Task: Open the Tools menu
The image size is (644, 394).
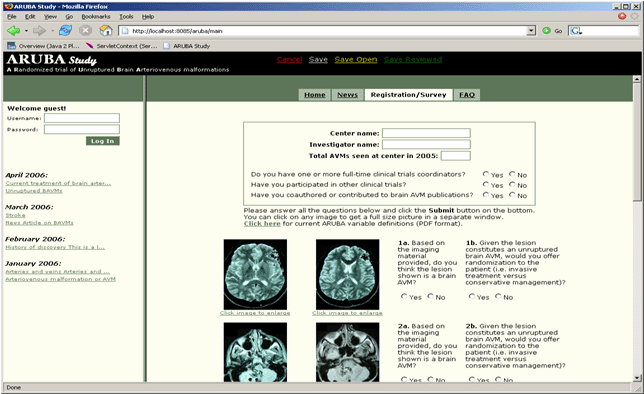Action: click(126, 16)
